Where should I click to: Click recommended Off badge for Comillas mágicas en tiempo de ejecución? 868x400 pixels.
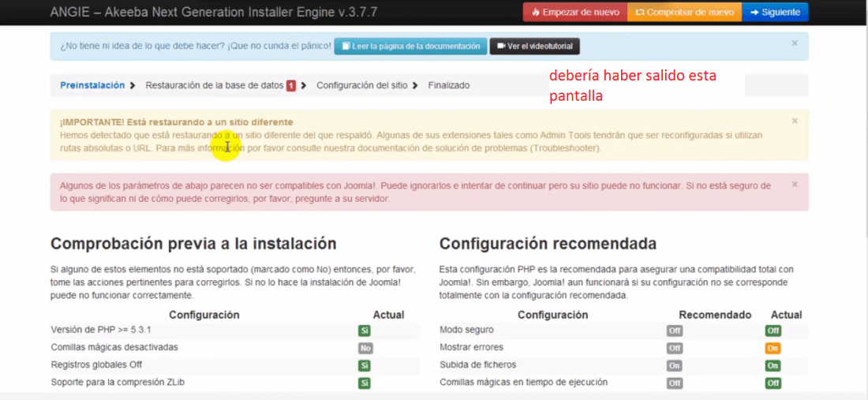[674, 383]
